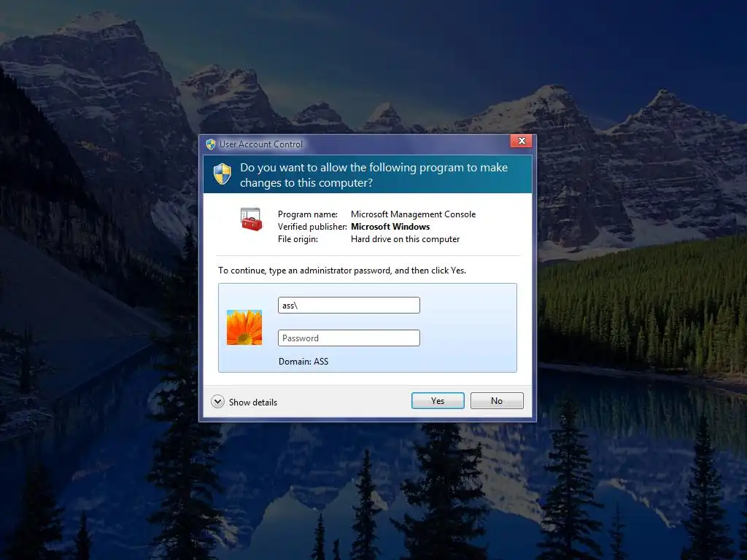Screen dimensions: 747x560
Task: Click the red toolbox program icon
Action: pos(251,219)
